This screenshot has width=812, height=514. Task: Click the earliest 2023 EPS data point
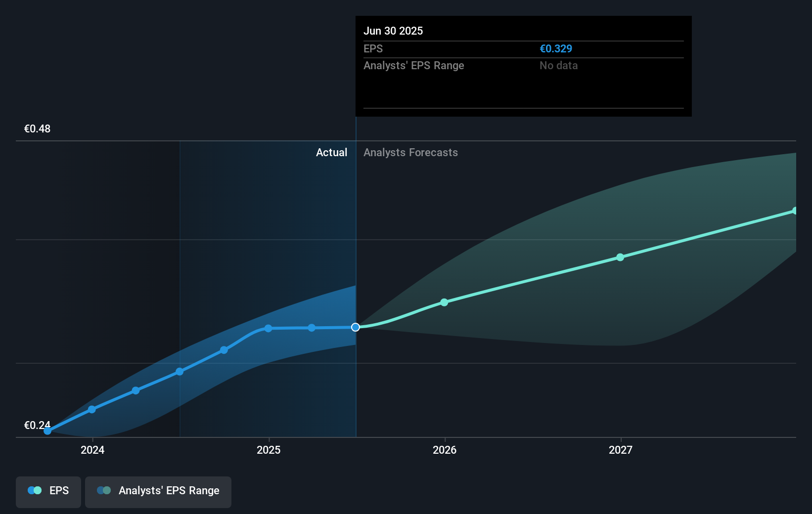47,431
